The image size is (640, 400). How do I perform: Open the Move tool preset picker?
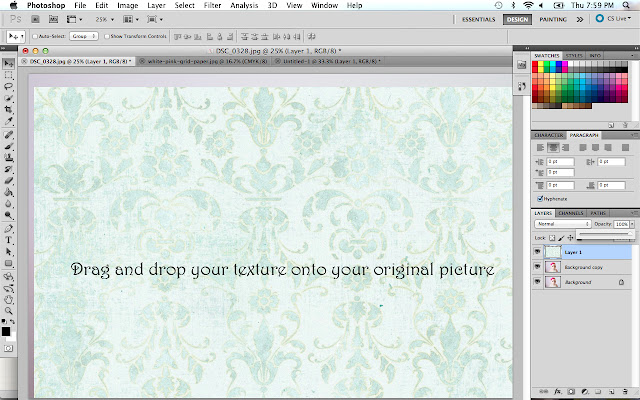[x=16, y=36]
